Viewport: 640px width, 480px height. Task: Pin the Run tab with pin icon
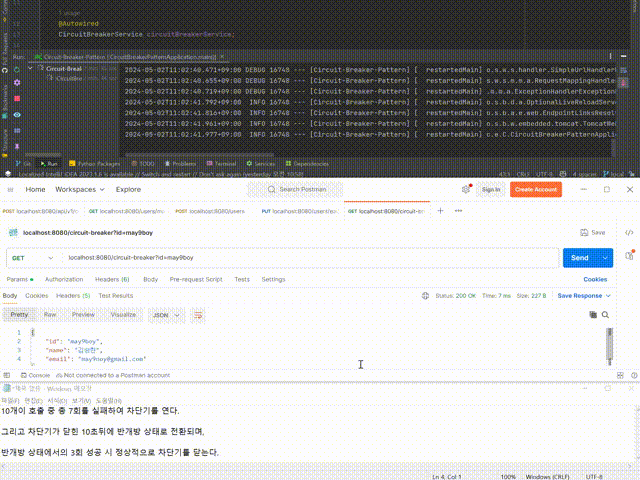click(x=17, y=146)
